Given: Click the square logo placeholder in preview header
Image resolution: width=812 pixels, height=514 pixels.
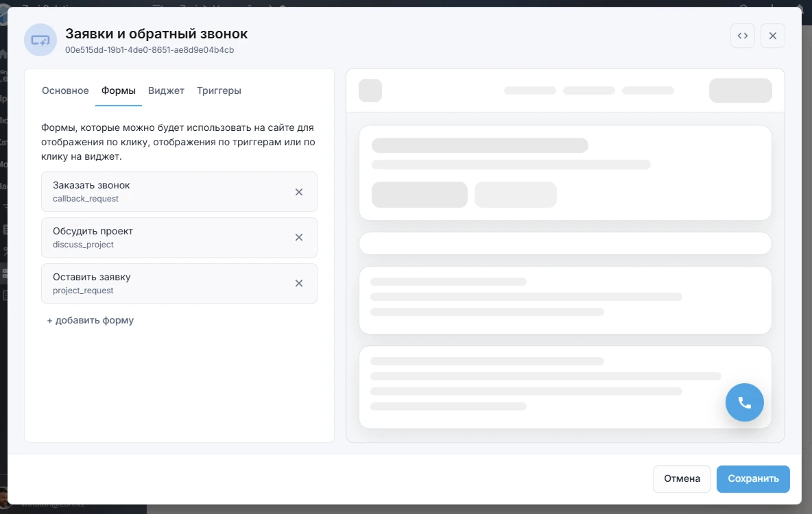Looking at the screenshot, I should tap(370, 90).
